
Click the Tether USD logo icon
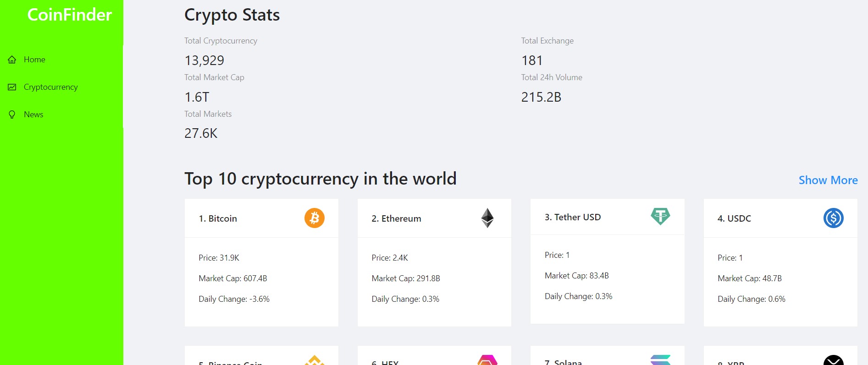coord(660,216)
